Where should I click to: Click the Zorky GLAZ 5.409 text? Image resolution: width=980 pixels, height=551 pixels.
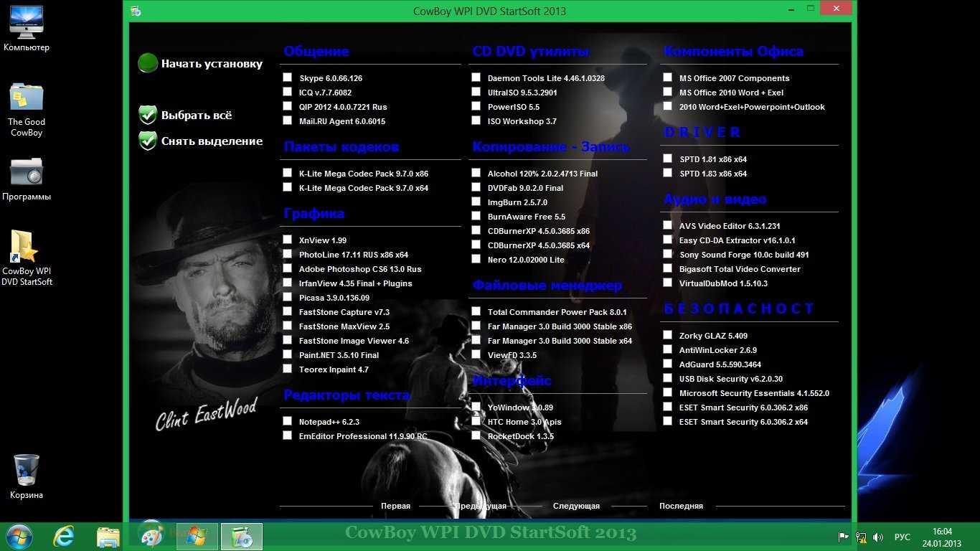click(x=713, y=336)
